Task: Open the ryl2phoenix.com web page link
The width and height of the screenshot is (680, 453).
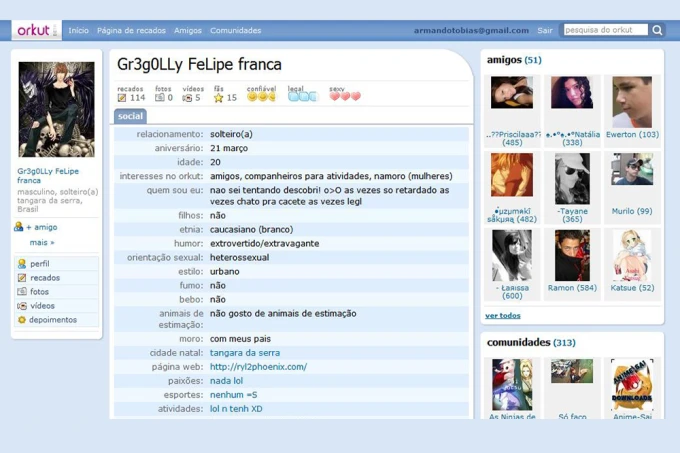Action: [x=258, y=367]
